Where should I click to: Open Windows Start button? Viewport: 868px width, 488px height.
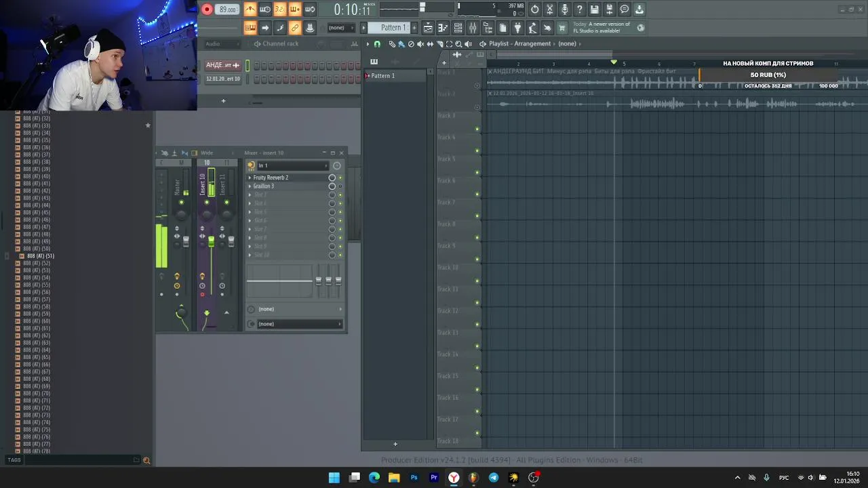(x=334, y=478)
